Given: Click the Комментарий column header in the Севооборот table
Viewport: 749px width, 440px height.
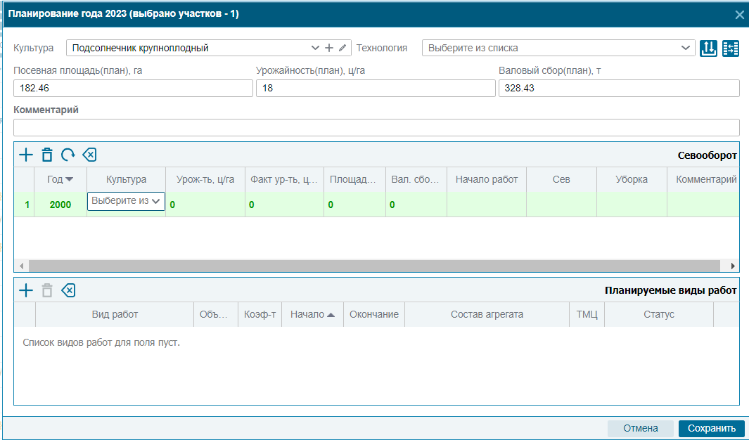Looking at the screenshot, I should 703,180.
